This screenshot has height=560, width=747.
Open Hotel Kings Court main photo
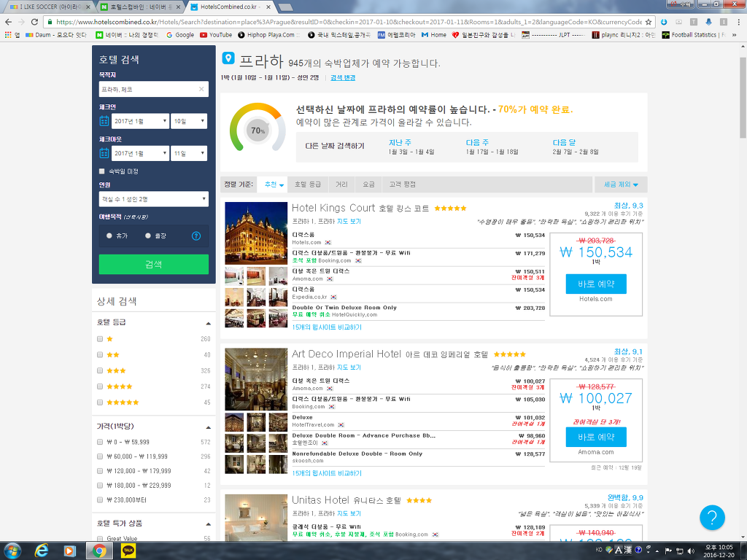tap(256, 233)
